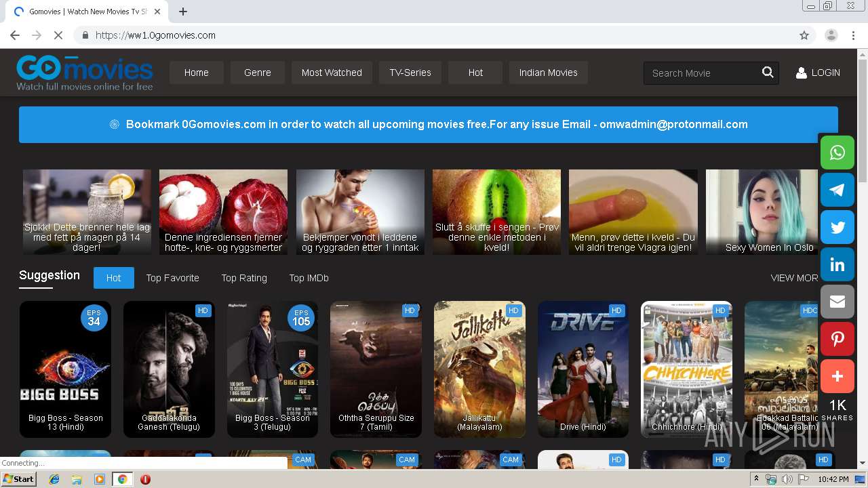Viewport: 868px width, 488px height.
Task: Open a new browser tab
Action: coord(183,12)
